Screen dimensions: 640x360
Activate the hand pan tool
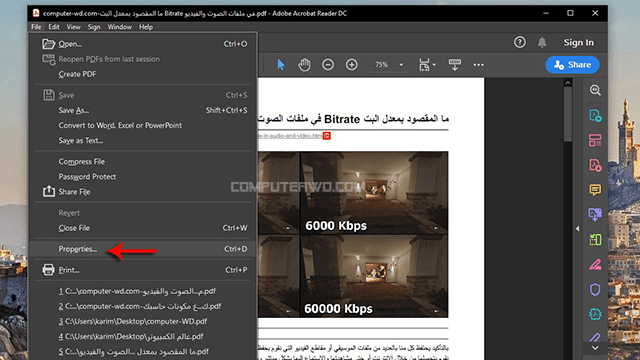(304, 64)
